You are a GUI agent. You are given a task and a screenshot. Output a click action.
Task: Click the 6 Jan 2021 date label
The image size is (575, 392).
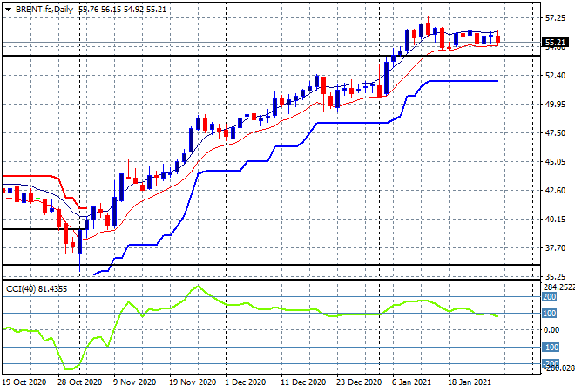point(411,382)
